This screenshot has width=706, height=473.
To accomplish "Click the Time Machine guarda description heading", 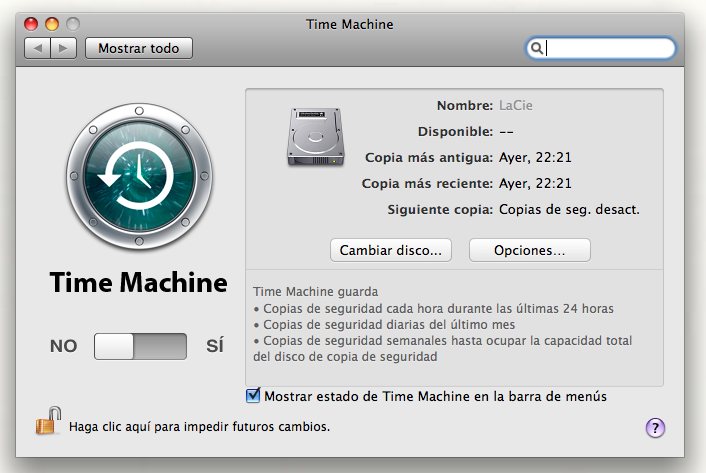I will coord(316,292).
